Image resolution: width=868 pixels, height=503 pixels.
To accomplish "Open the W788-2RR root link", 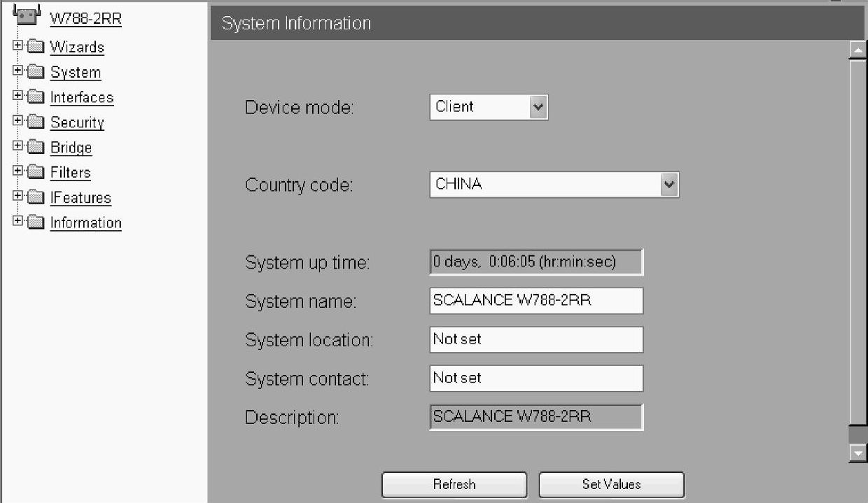I will point(85,18).
